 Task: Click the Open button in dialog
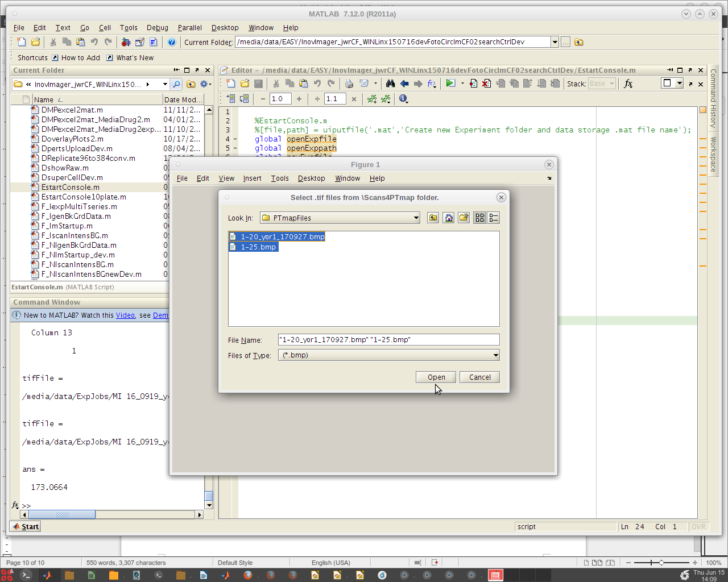click(436, 377)
